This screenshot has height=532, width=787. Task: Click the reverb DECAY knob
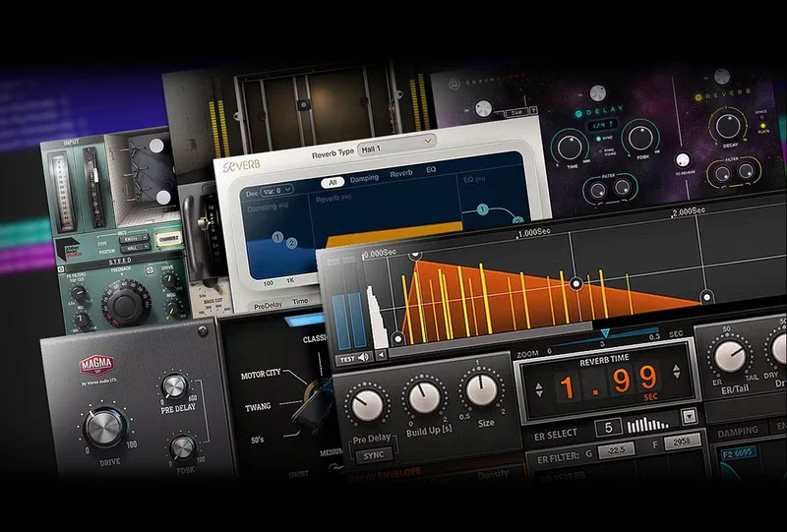coord(729,127)
